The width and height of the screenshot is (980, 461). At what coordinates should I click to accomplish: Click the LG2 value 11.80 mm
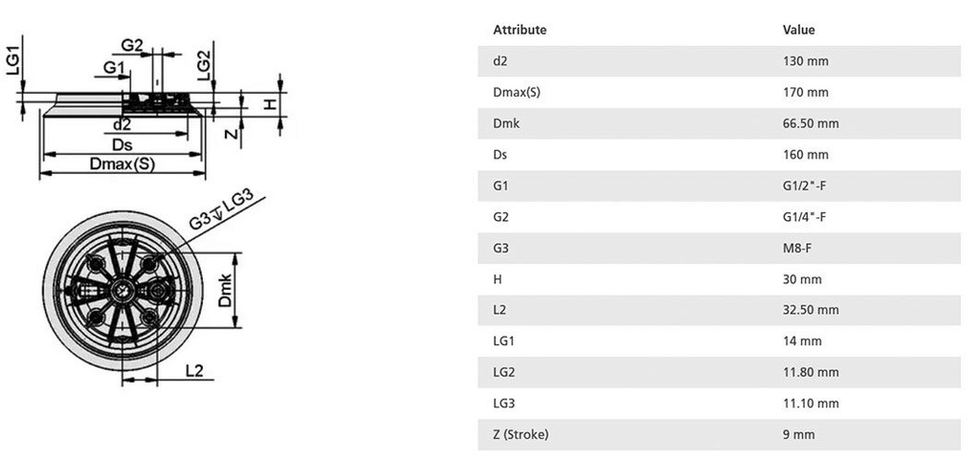pyautogui.click(x=811, y=372)
